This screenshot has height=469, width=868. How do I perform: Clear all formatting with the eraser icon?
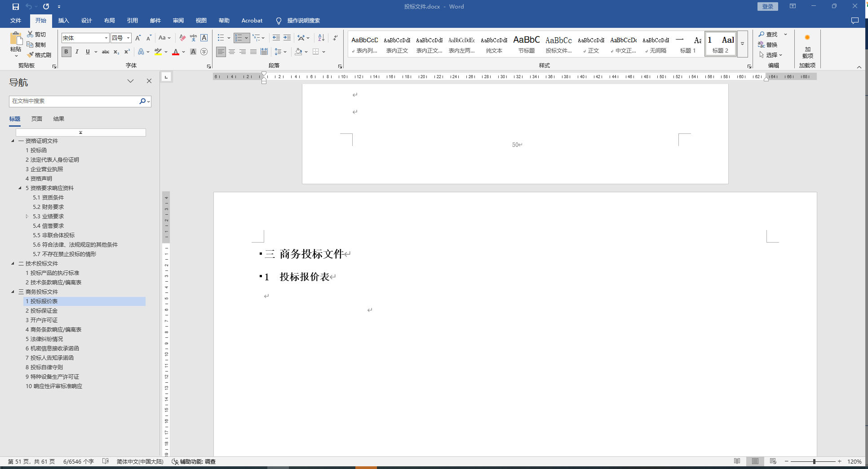[182, 38]
